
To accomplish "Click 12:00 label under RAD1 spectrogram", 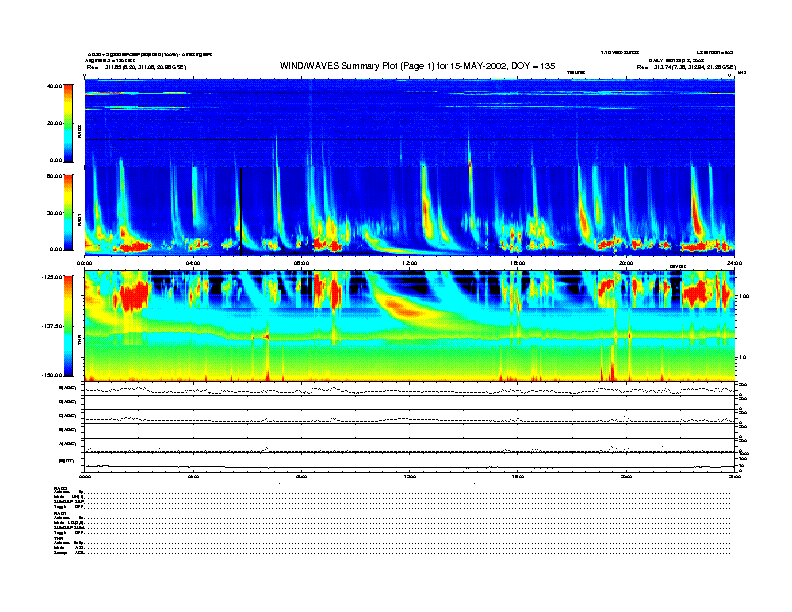I will click(410, 263).
